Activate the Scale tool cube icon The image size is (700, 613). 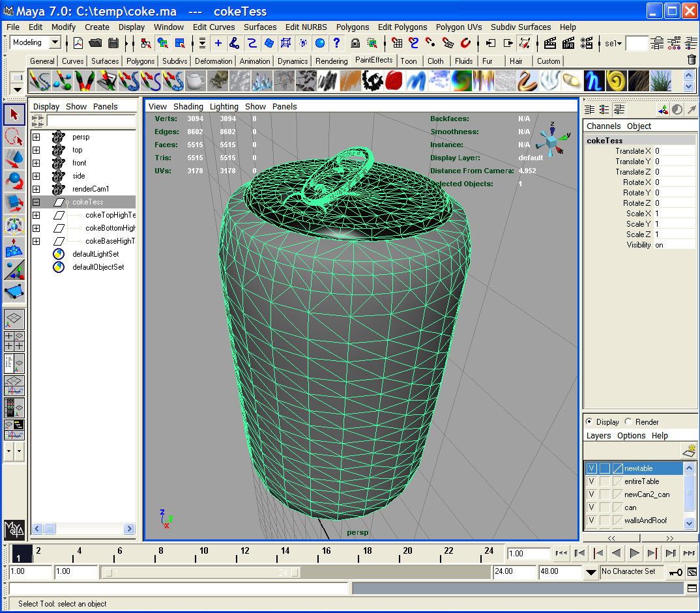pyautogui.click(x=14, y=203)
